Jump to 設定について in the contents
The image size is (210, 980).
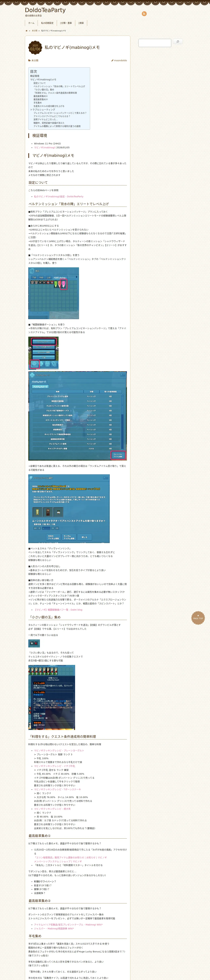click(40, 83)
